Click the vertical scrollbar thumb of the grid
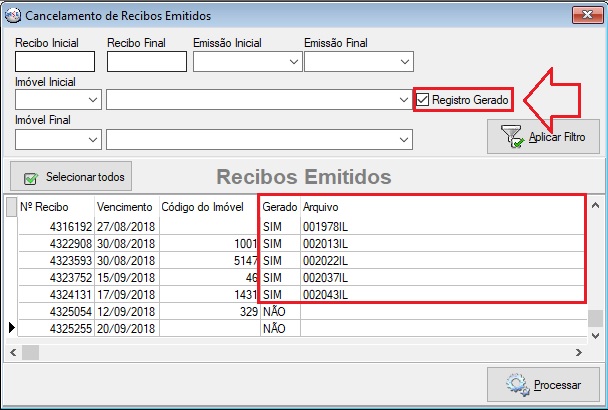This screenshot has width=608, height=410. (595, 319)
